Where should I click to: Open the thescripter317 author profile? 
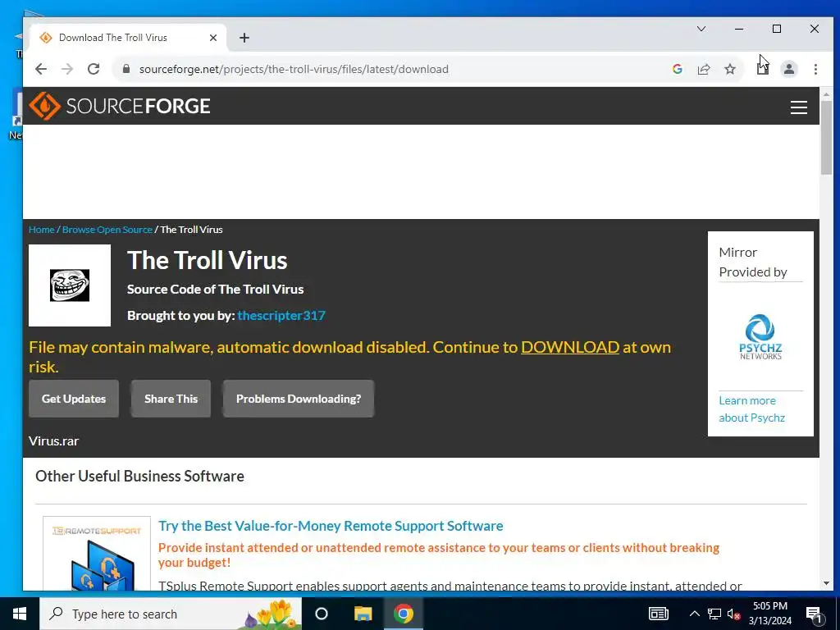pos(281,316)
